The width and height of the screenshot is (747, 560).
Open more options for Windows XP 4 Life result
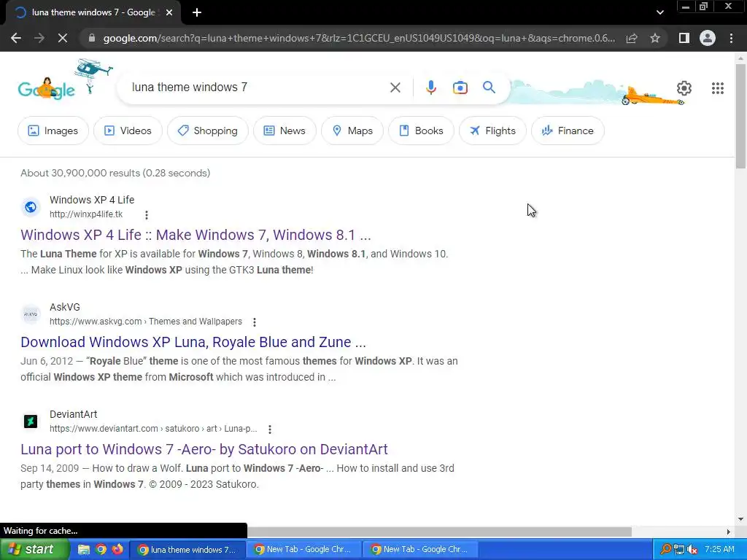147,215
